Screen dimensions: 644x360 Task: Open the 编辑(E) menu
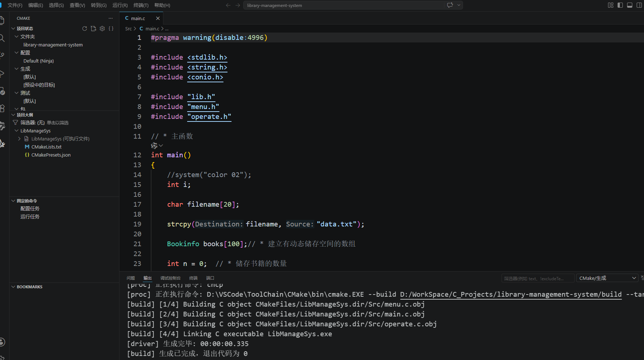point(36,5)
